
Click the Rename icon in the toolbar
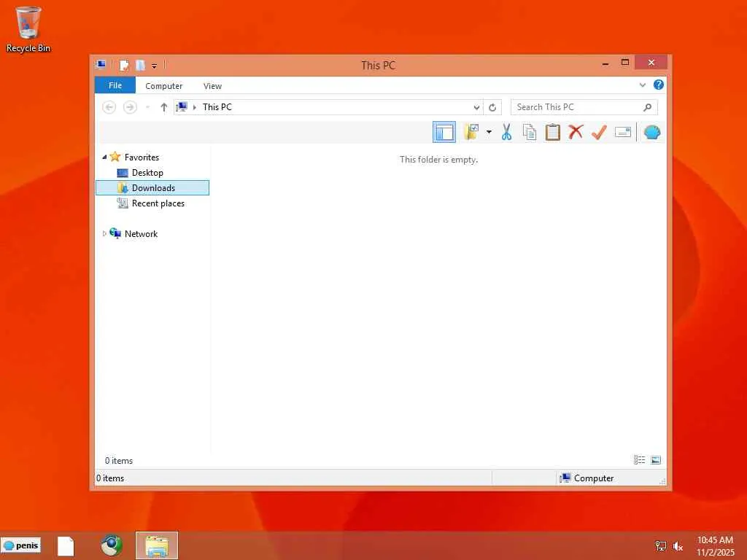pyautogui.click(x=623, y=132)
